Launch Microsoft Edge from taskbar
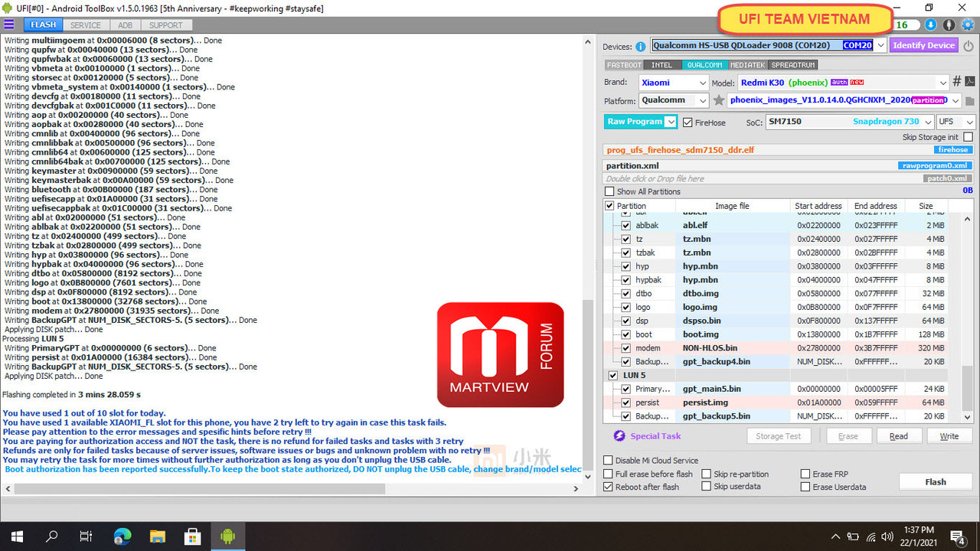 point(122,536)
